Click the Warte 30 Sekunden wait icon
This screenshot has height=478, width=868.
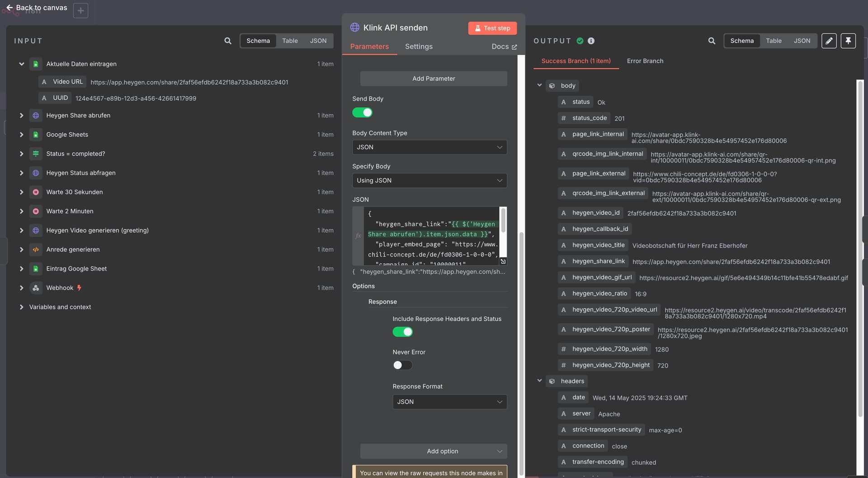point(36,192)
